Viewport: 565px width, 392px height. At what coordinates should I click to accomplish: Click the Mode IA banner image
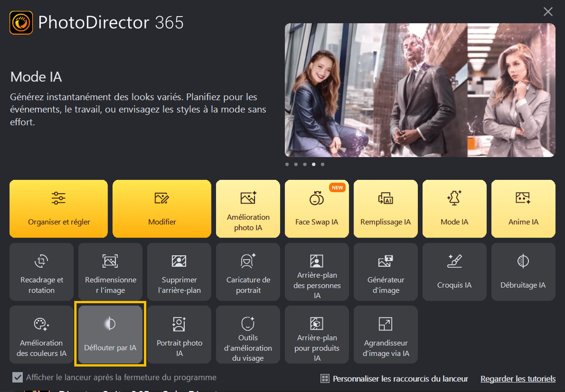point(420,90)
